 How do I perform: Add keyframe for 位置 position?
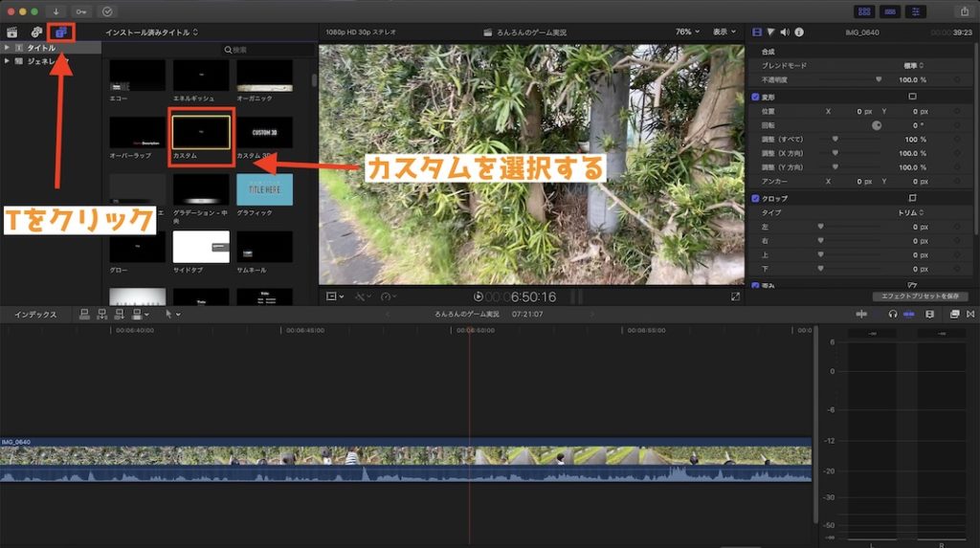[x=957, y=111]
